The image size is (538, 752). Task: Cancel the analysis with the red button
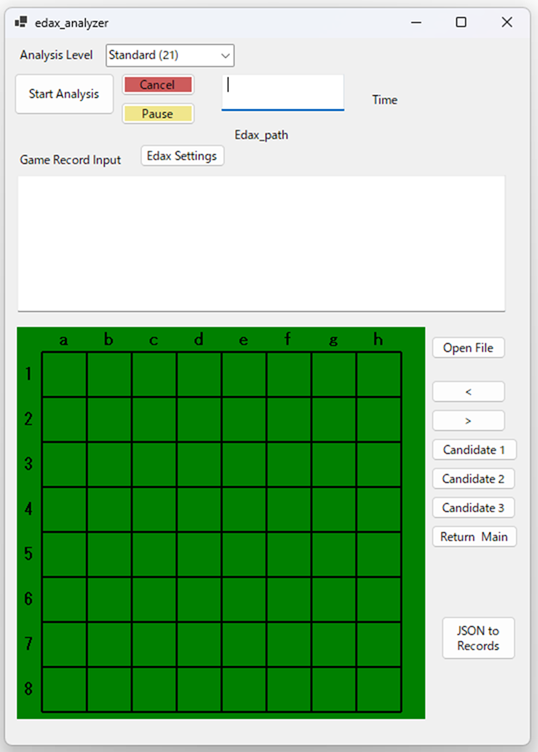point(158,85)
